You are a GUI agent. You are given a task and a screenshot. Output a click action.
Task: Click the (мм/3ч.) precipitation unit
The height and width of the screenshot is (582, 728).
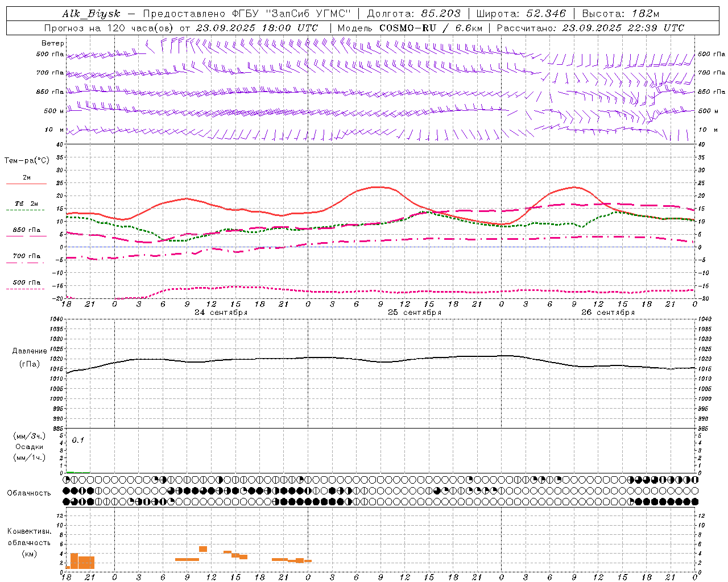(30, 436)
